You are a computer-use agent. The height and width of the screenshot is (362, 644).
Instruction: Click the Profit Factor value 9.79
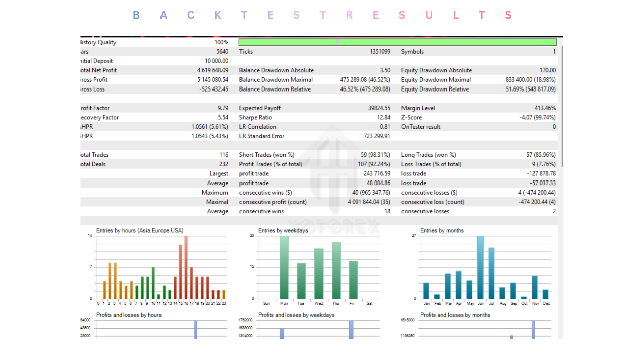coord(222,108)
